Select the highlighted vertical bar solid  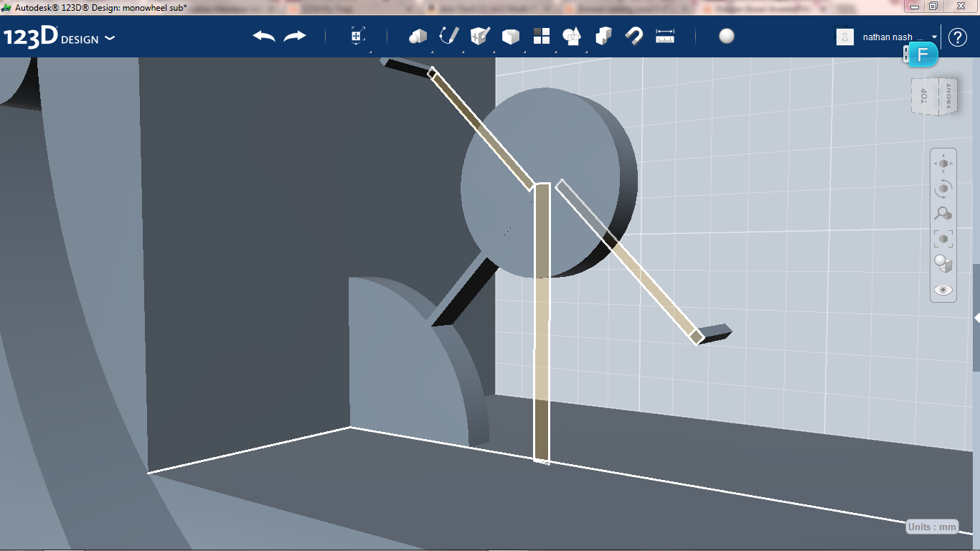tap(542, 323)
